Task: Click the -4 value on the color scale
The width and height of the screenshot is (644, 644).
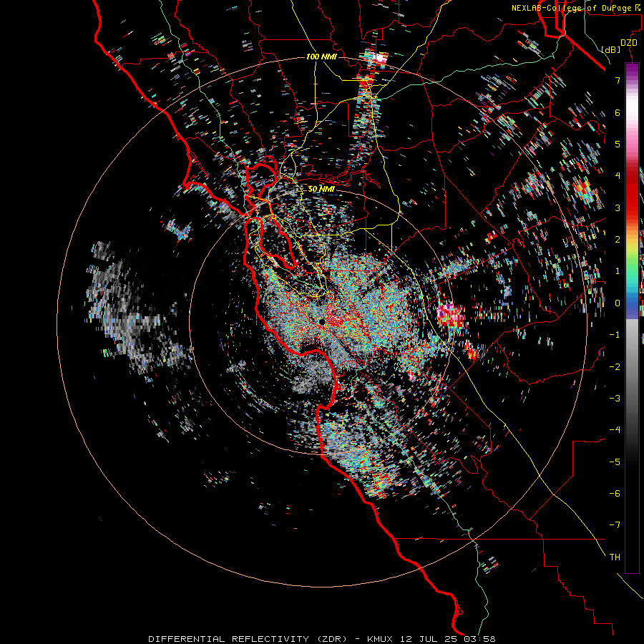Action: pos(615,430)
